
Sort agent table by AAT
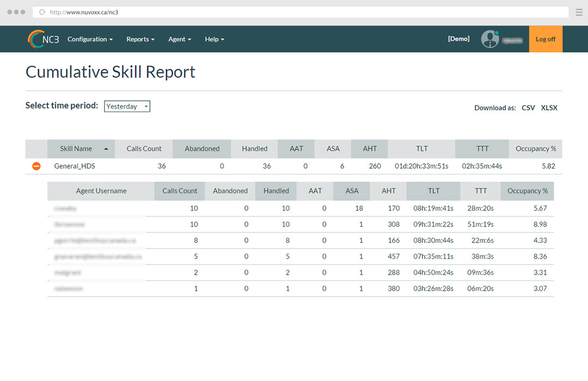(x=315, y=191)
